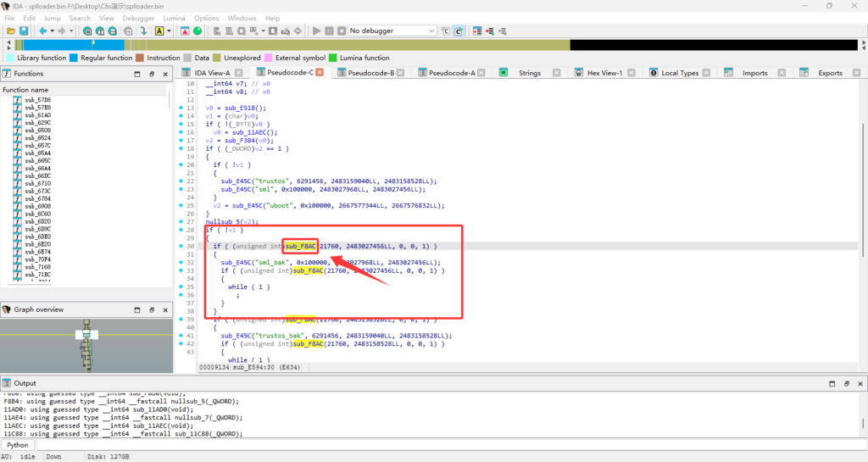Click the stop process button
This screenshot has height=462, width=868.
(342, 31)
